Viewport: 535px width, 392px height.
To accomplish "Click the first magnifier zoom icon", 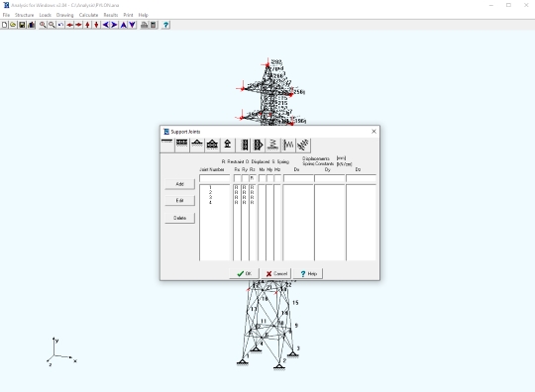I will [43, 25].
